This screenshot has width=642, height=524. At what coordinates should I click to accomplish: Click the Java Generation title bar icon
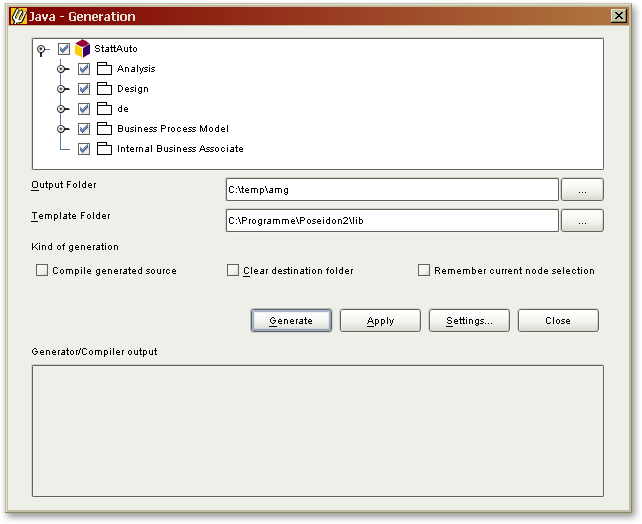click(17, 16)
